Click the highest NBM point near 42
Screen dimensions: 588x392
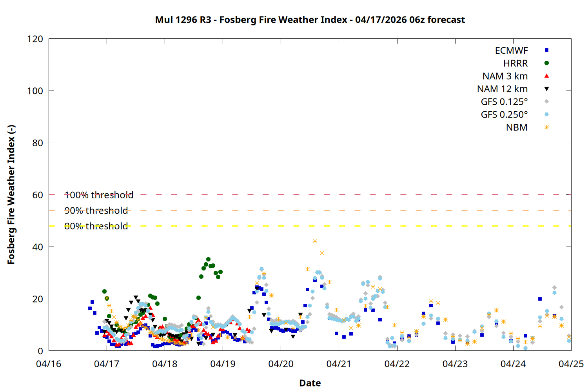[x=315, y=241]
